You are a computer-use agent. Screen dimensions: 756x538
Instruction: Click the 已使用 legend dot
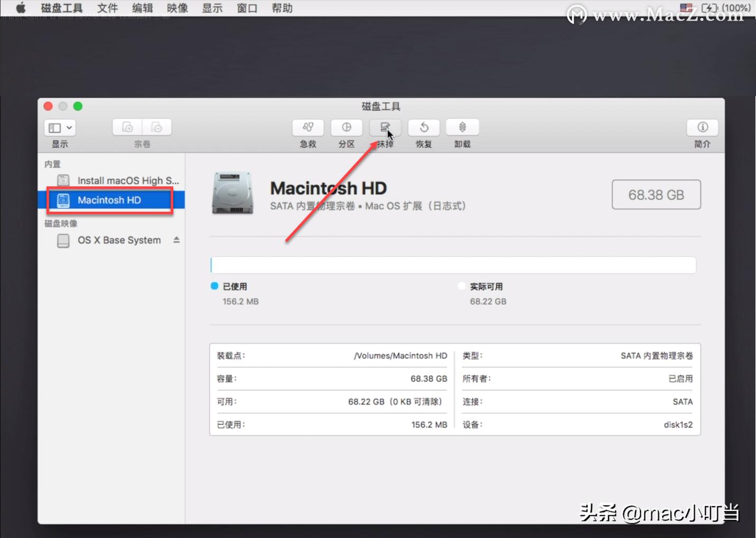coord(214,286)
